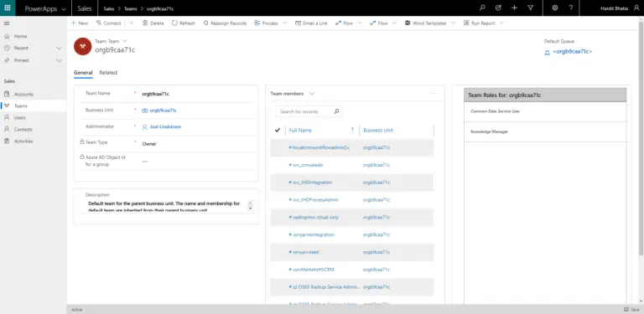Image resolution: width=644 pixels, height=314 pixels.
Task: Click the Save button in the status bar
Action: (x=631, y=310)
